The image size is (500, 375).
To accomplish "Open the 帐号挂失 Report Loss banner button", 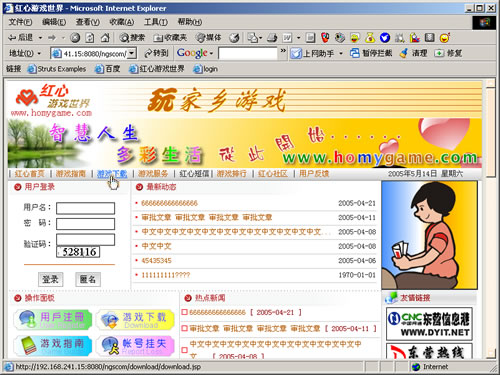I will click(x=135, y=346).
